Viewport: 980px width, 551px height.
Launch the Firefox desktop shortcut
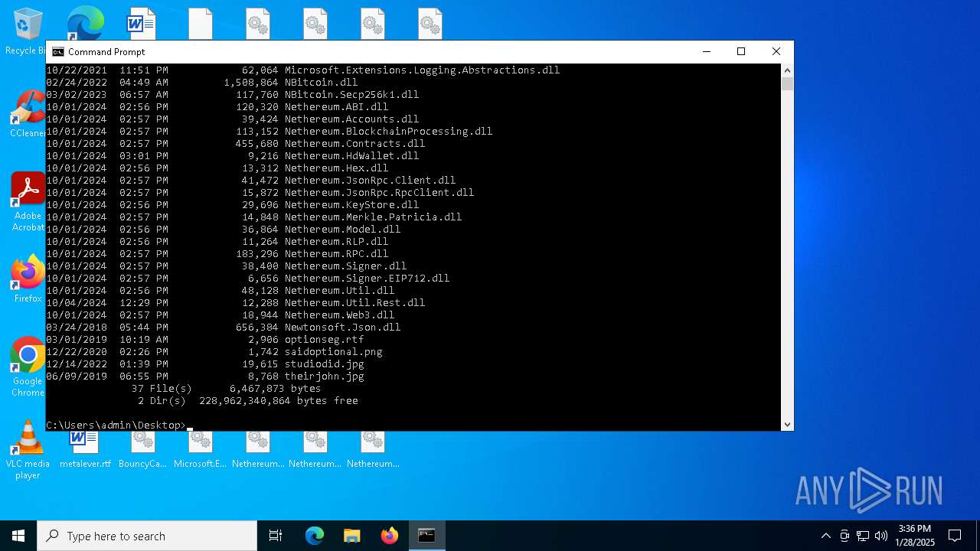[27, 279]
